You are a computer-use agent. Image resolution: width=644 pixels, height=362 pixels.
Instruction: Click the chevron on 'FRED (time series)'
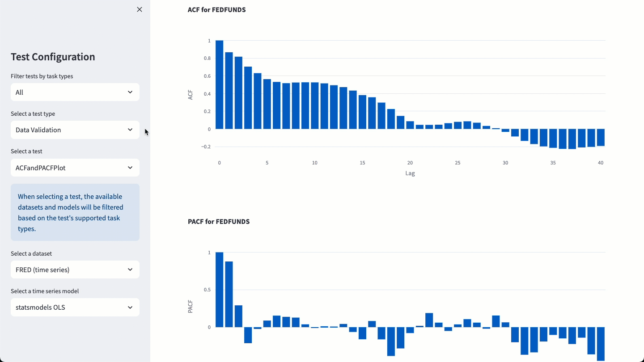[x=130, y=269]
